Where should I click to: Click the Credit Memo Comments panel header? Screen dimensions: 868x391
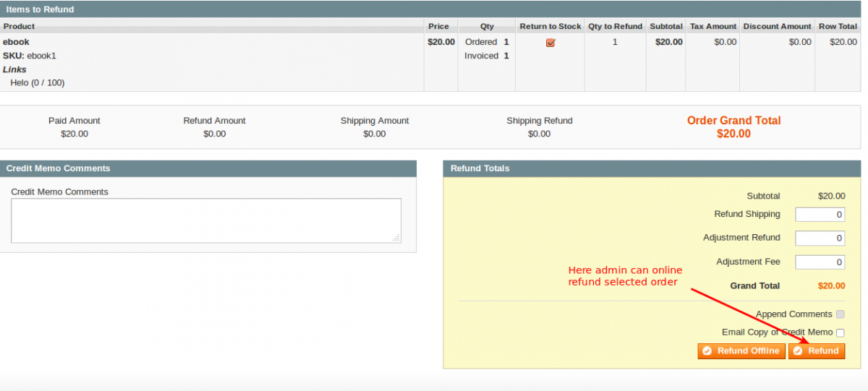(58, 168)
